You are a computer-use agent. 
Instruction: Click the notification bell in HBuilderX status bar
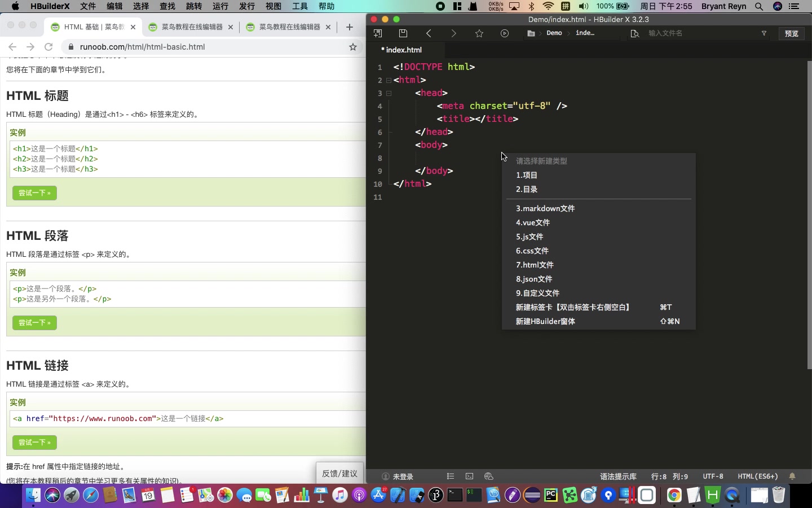[x=792, y=476]
